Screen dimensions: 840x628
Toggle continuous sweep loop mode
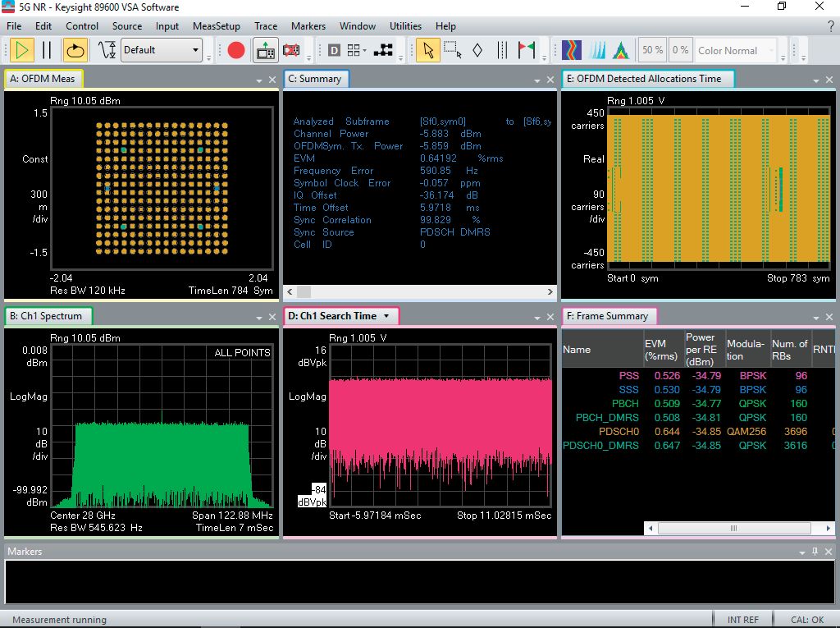(x=75, y=50)
